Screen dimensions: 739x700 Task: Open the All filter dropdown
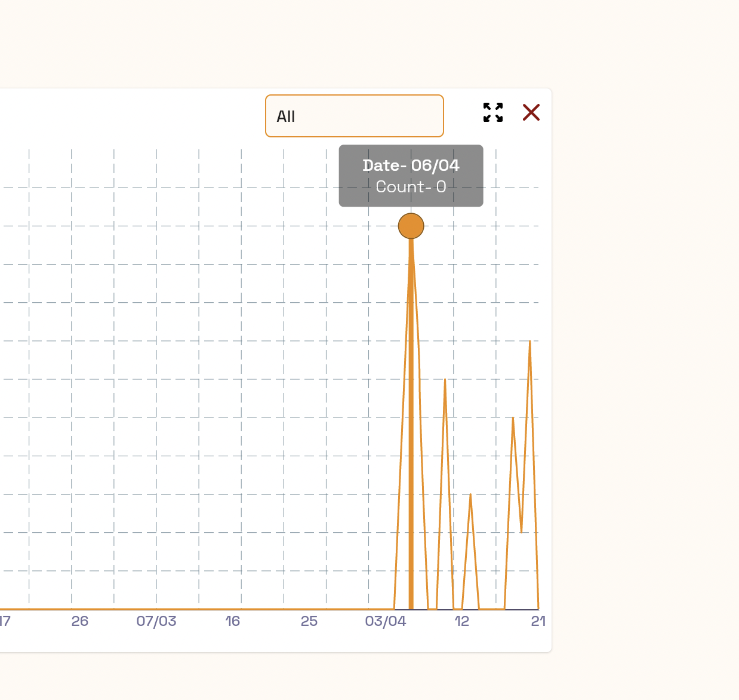(355, 116)
